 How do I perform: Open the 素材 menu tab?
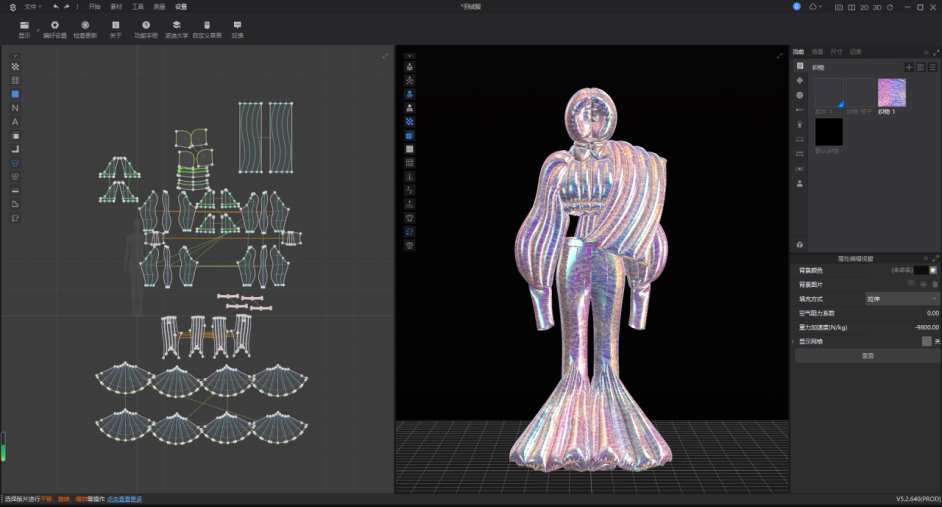(x=117, y=7)
